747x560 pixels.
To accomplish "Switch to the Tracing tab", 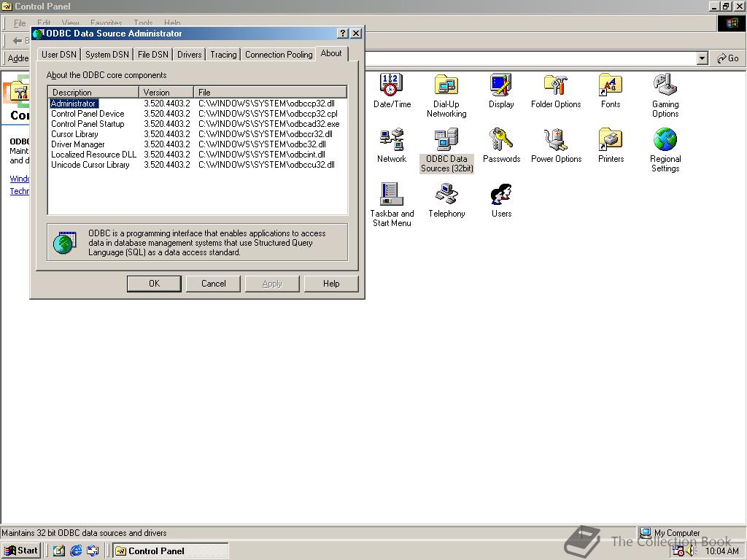I will click(223, 55).
